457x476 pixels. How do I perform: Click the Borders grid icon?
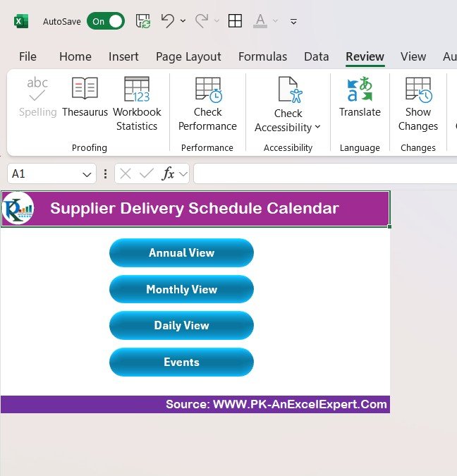pos(235,21)
